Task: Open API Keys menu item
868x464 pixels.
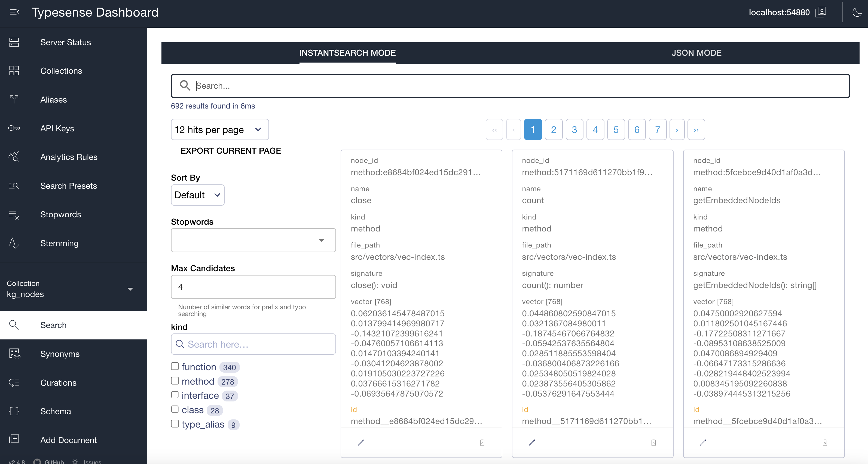Action: (74, 128)
